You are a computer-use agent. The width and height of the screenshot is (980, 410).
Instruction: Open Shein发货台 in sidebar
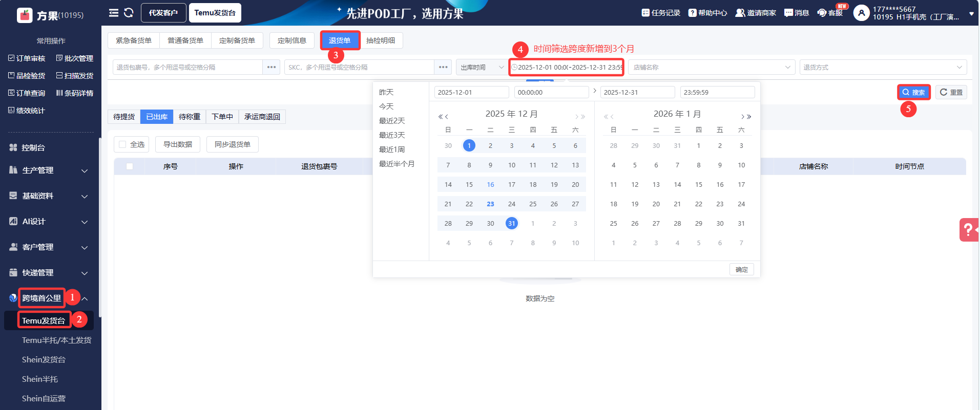[44, 360]
